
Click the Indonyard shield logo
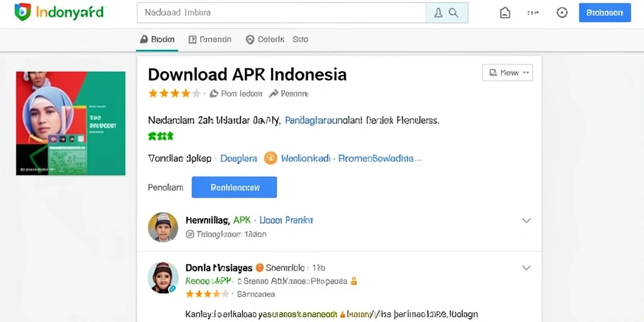tap(23, 12)
